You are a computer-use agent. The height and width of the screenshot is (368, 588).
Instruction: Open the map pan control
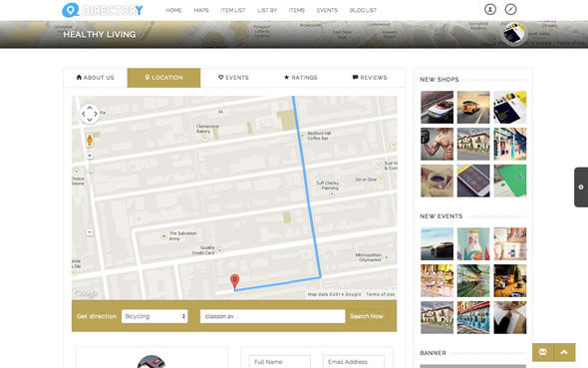(90, 114)
